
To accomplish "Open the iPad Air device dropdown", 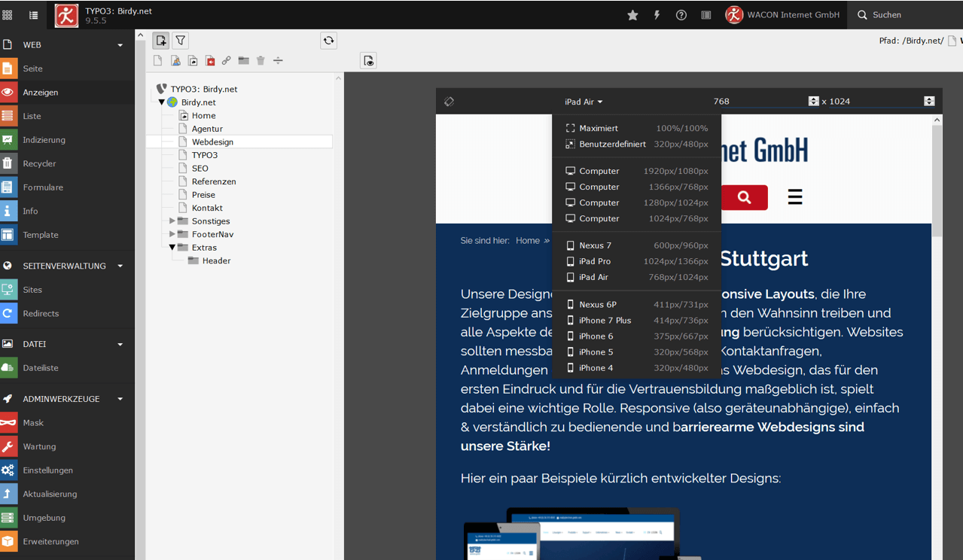I will (584, 102).
